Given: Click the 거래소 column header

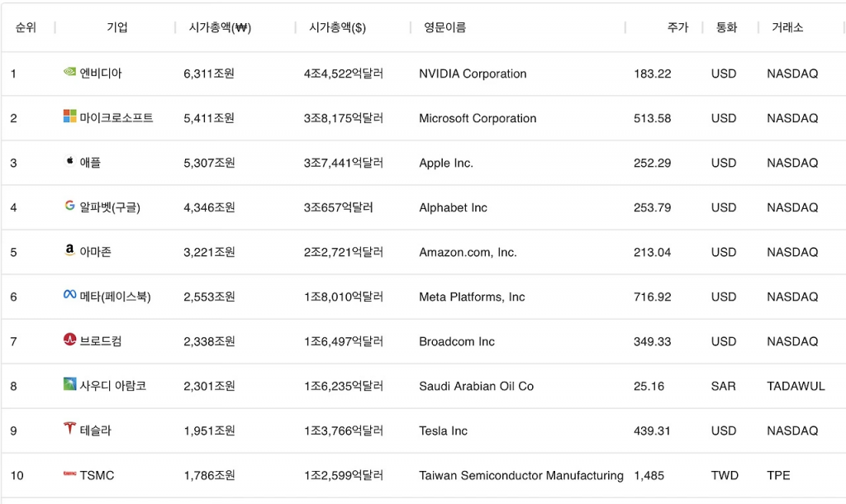Looking at the screenshot, I should click(787, 27).
